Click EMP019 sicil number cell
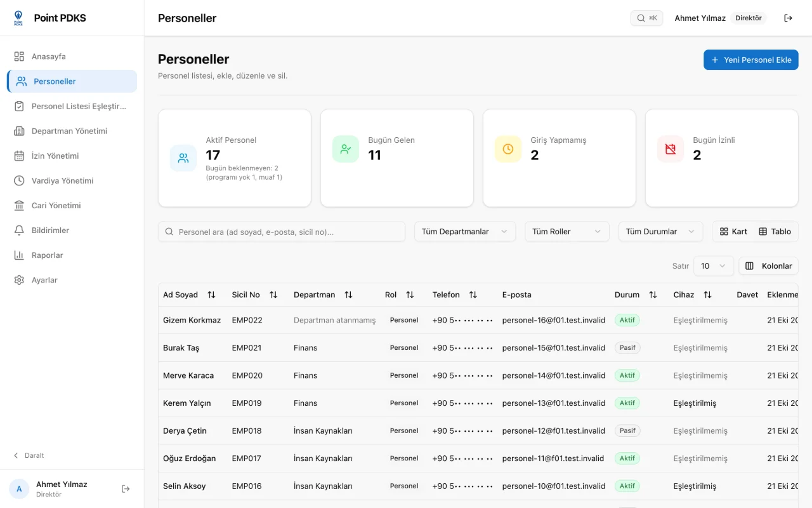The height and width of the screenshot is (508, 812). pos(247,403)
